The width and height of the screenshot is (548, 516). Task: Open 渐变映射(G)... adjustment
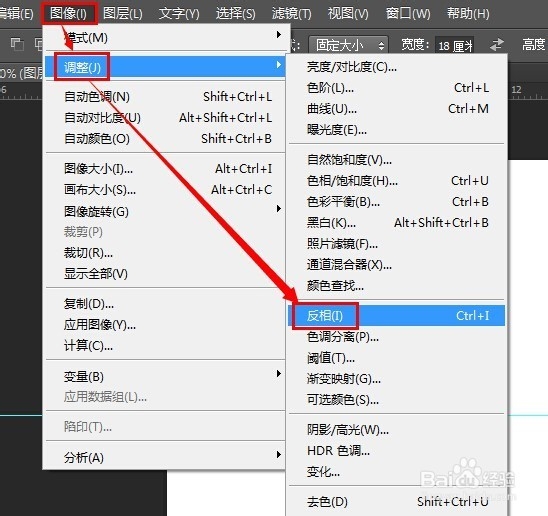pyautogui.click(x=397, y=379)
